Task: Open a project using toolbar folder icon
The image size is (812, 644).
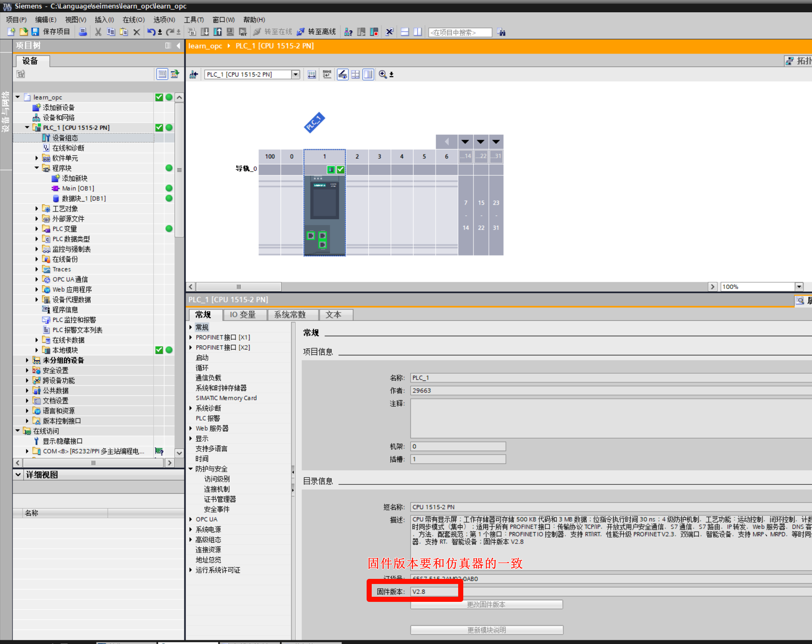Action: click(23, 32)
